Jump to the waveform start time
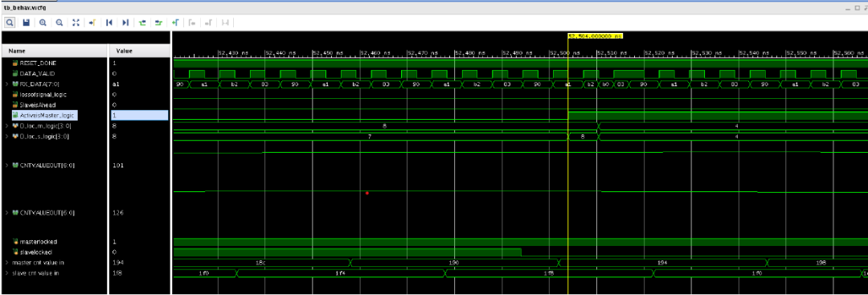Viewport: 868px width, 295px height. click(109, 23)
